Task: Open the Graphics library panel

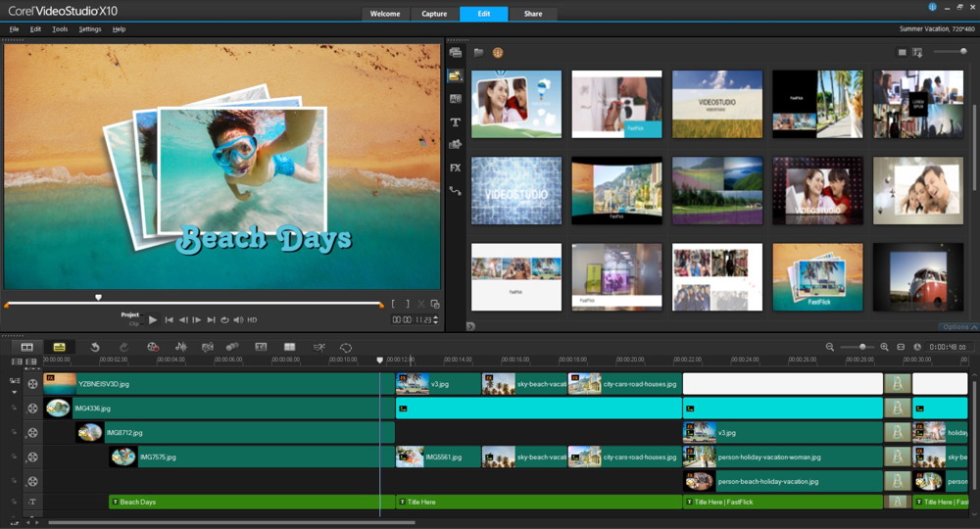Action: coord(456,144)
